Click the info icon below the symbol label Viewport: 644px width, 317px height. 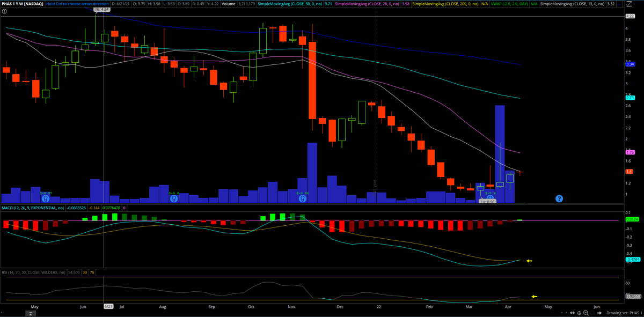(x=5, y=11)
